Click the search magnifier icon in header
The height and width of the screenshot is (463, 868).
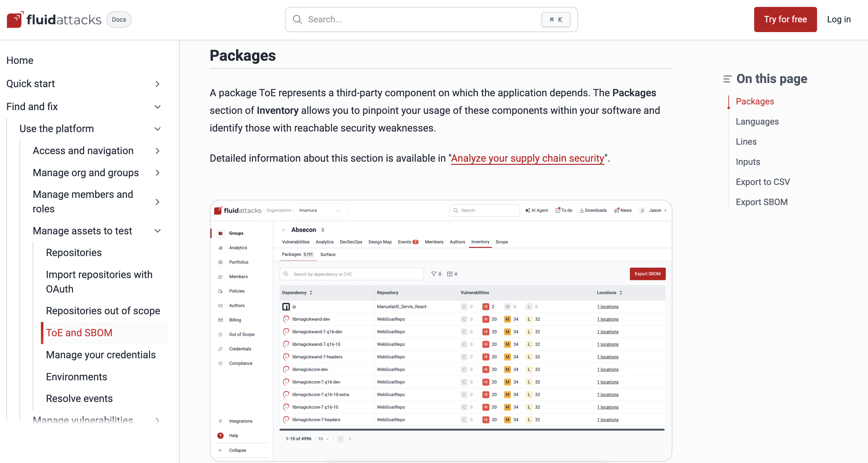pyautogui.click(x=297, y=20)
